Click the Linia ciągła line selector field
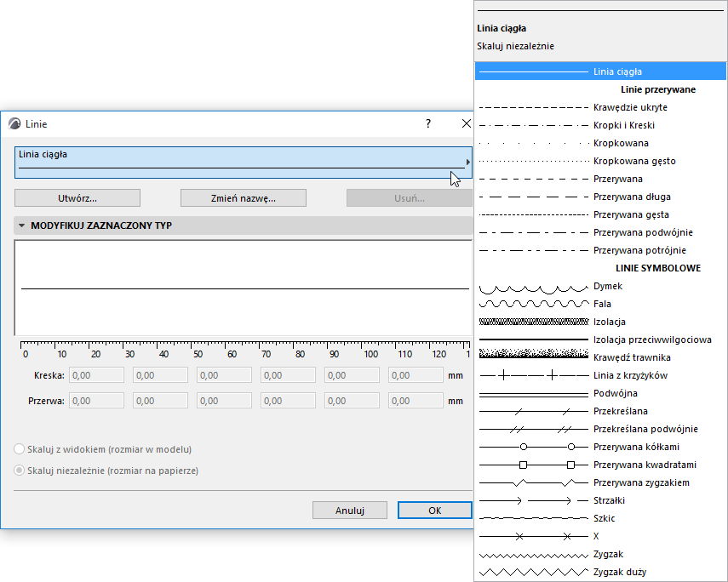Image resolution: width=728 pixels, height=582 pixels. pyautogui.click(x=244, y=163)
